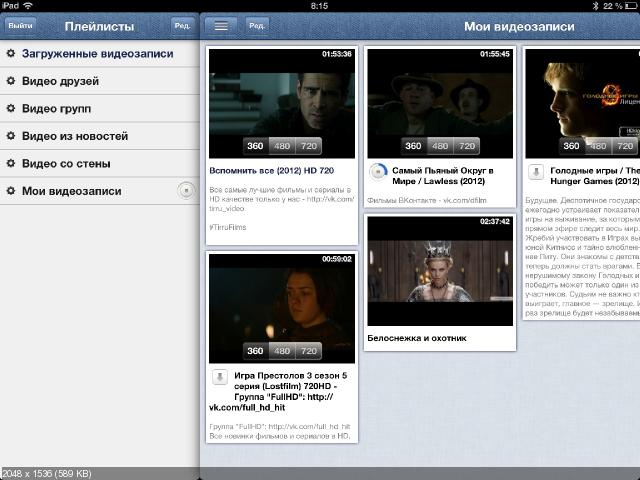This screenshot has width=640, height=480.
Task: Click the Wi-Fi status bar icon
Action: coord(28,6)
